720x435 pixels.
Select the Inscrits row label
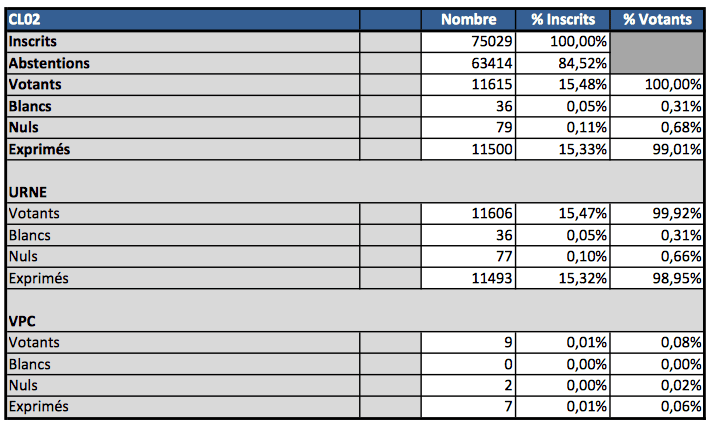click(32, 41)
